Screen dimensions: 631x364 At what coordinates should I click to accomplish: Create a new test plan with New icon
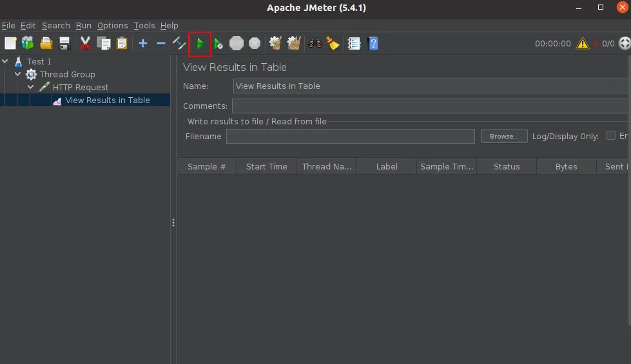point(10,43)
